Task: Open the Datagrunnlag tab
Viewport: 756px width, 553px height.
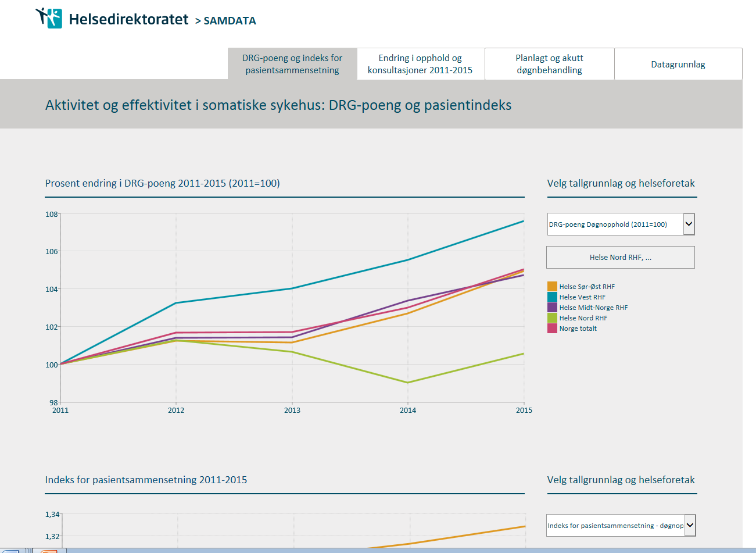Action: point(678,64)
